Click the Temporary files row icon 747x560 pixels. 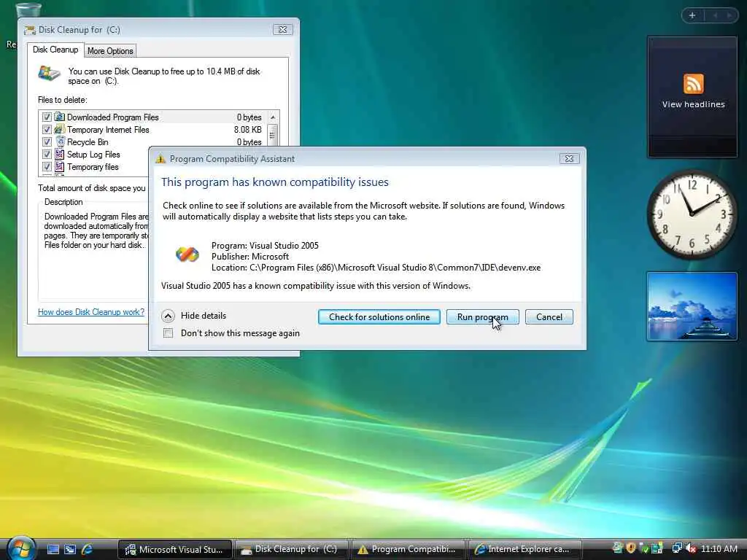pos(60,166)
